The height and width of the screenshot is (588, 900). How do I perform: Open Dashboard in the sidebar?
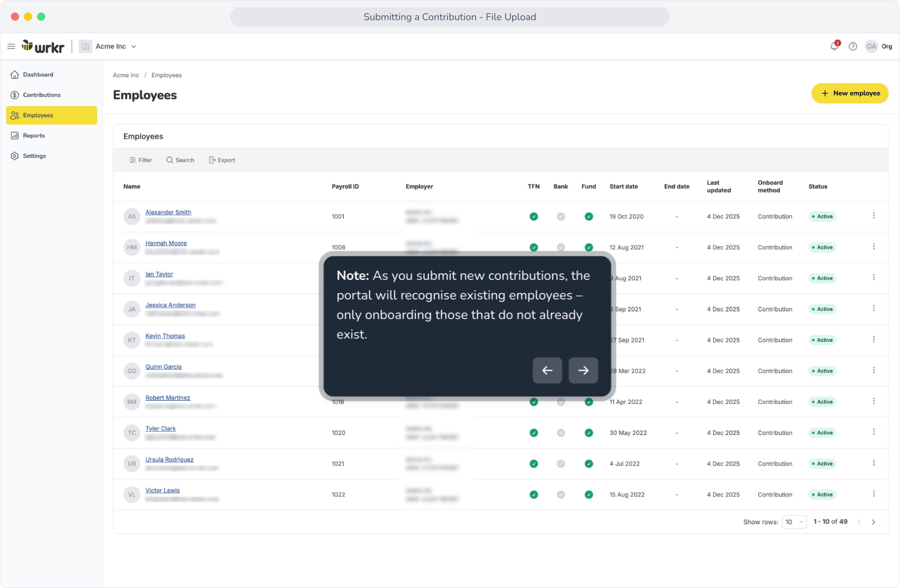pos(38,75)
